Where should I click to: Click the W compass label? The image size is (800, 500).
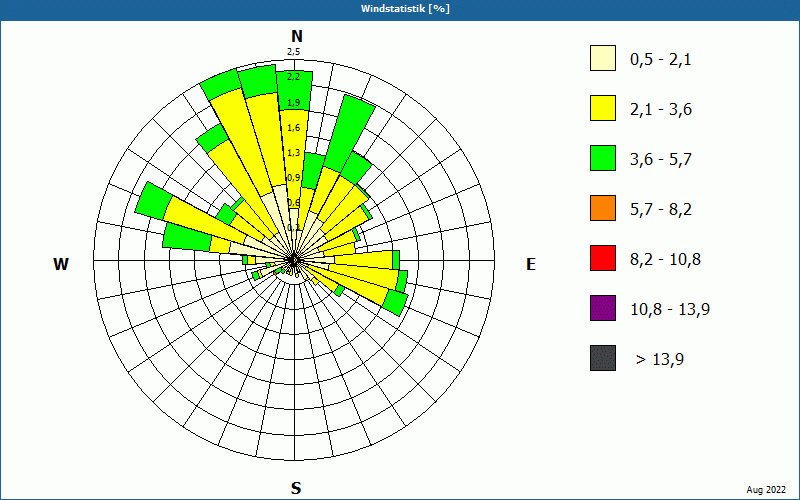[x=61, y=264]
